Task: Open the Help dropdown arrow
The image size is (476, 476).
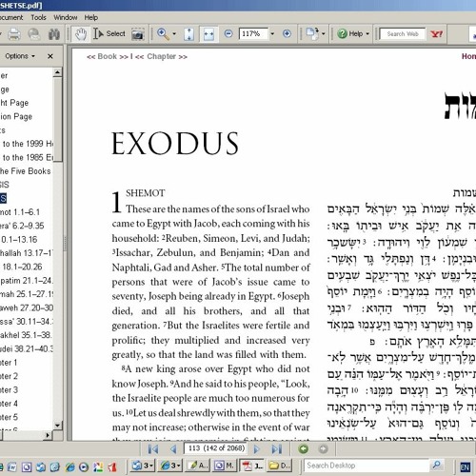Action: pyautogui.click(x=367, y=33)
